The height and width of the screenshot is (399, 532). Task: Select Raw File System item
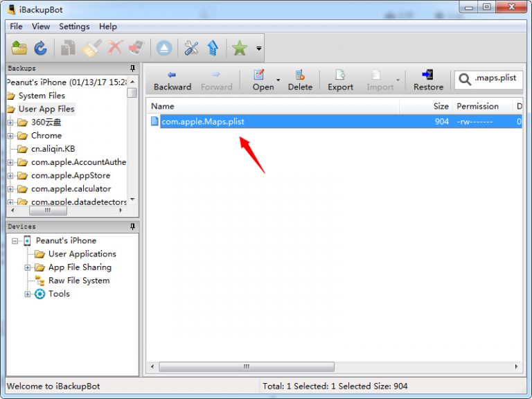click(x=79, y=281)
